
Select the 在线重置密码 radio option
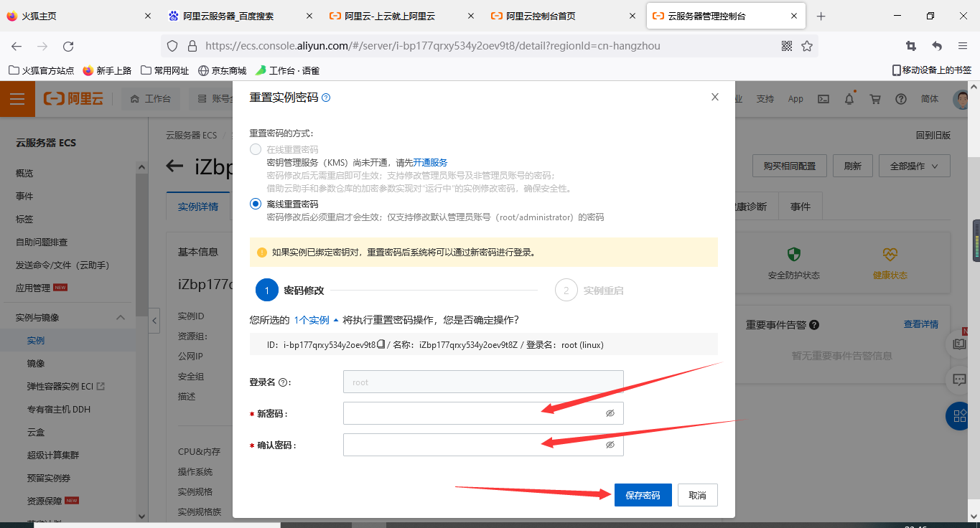coord(256,149)
